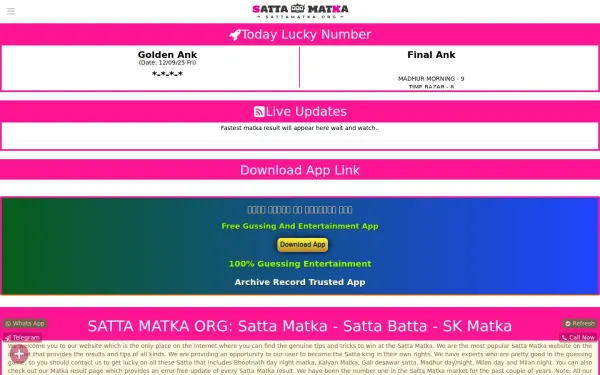Open the Whats App chat button

[x=25, y=324]
